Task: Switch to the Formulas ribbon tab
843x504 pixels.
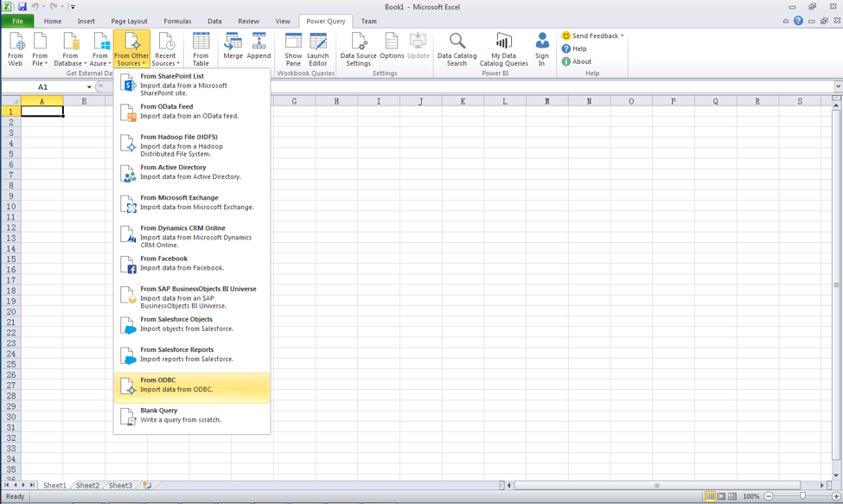Action: click(x=177, y=21)
